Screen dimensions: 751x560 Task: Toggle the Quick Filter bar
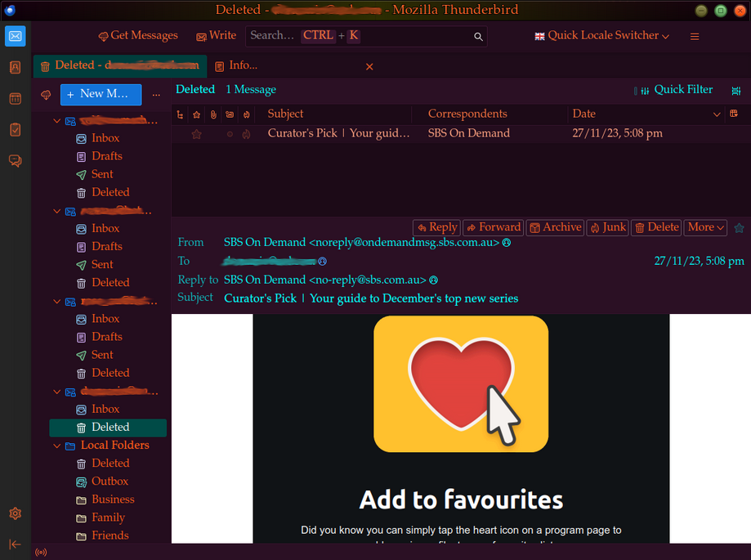click(677, 90)
